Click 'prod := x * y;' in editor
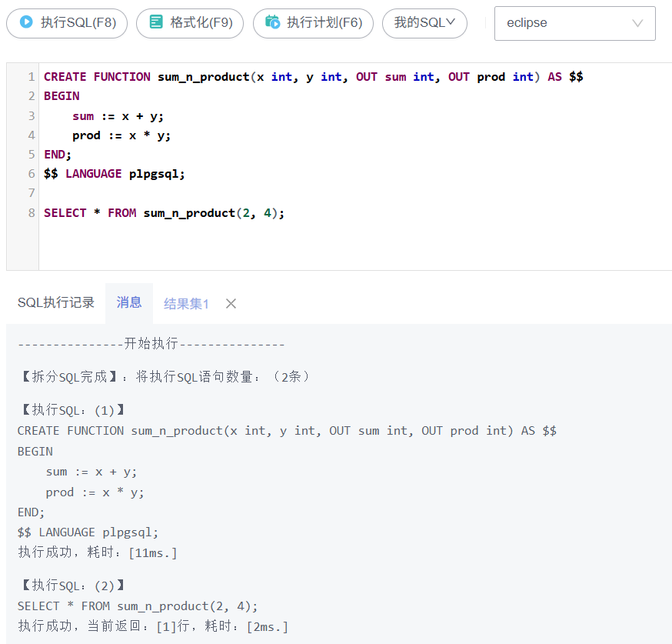 121,135
